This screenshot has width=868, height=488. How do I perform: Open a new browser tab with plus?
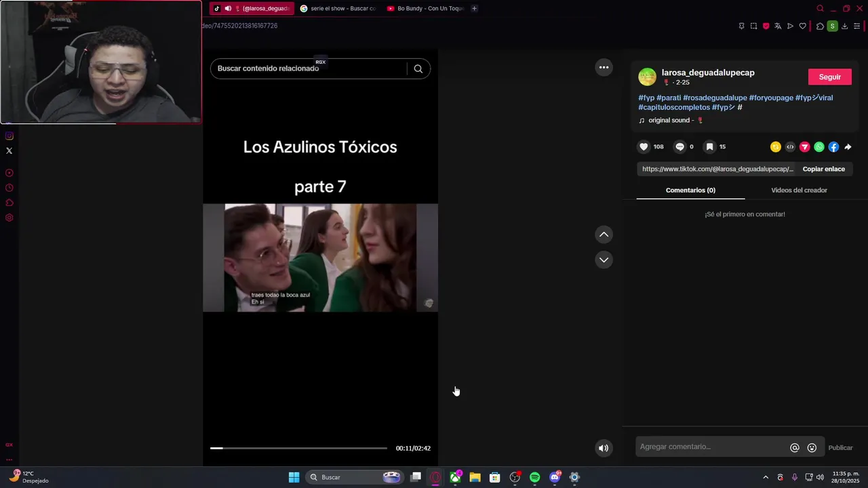point(474,8)
